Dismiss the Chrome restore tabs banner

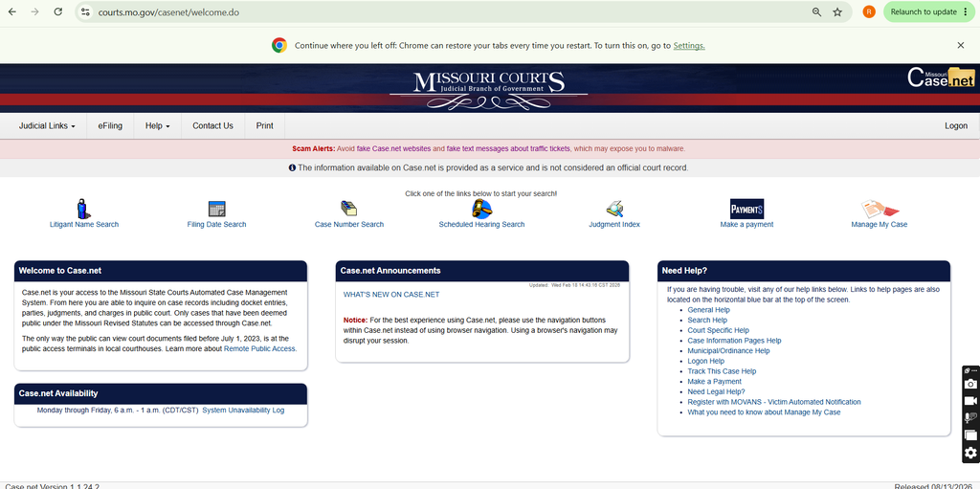(x=961, y=45)
